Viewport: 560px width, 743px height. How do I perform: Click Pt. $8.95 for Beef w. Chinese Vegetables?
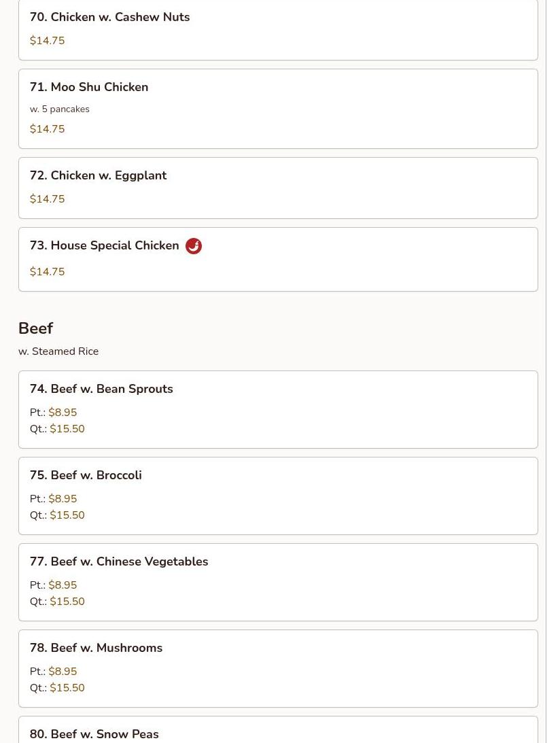53,585
